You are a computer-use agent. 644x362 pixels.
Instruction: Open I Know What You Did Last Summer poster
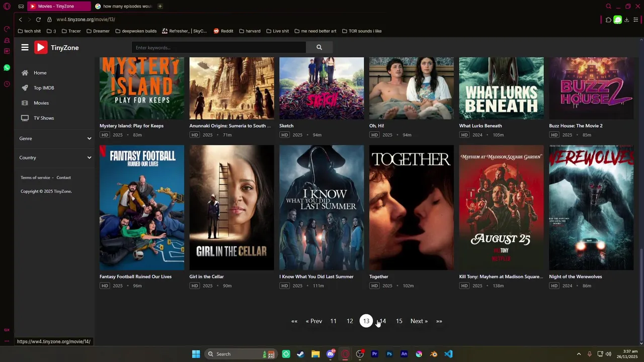[321, 208]
